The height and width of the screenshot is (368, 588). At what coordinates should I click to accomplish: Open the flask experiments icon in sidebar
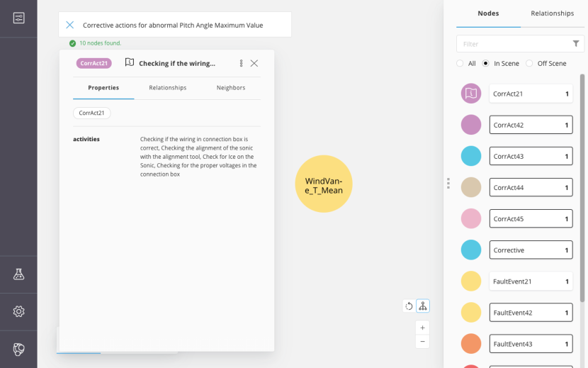click(18, 274)
